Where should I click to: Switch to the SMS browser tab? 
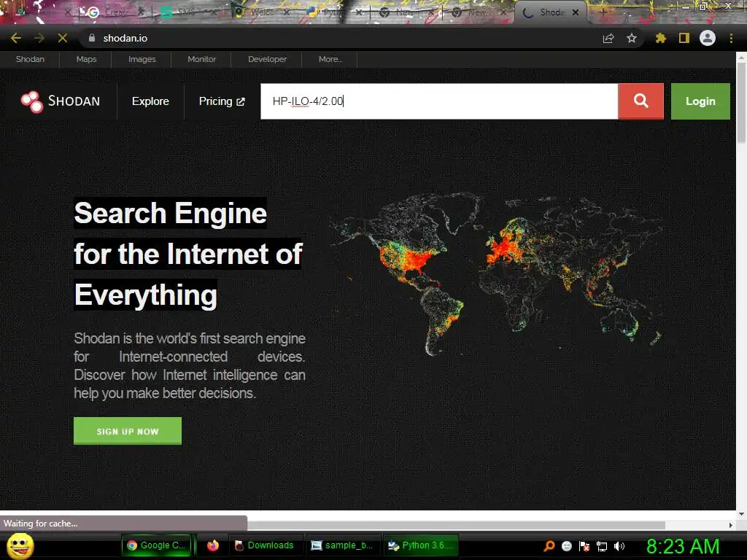187,12
